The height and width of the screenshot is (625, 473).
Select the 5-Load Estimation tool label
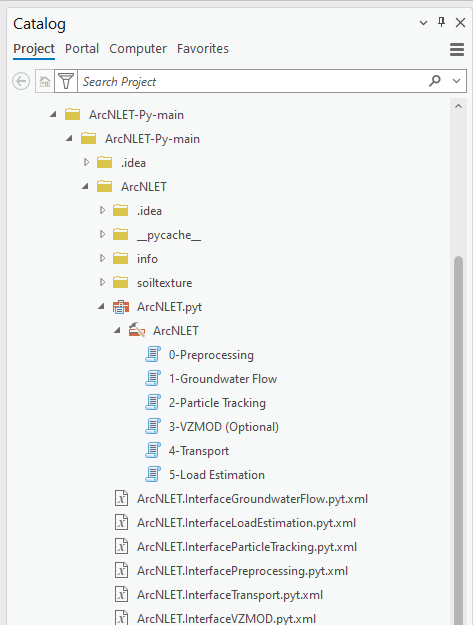tap(217, 475)
